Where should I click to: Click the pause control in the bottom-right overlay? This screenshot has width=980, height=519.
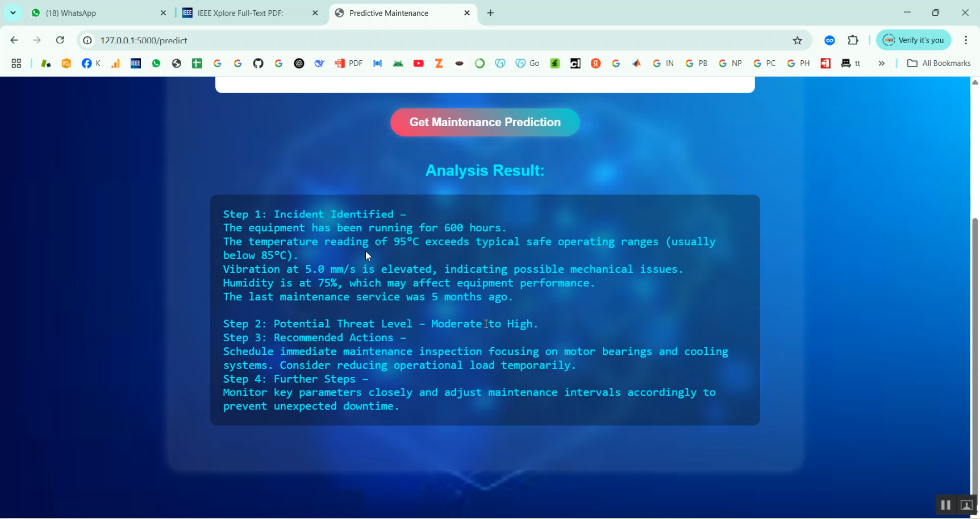pos(945,505)
